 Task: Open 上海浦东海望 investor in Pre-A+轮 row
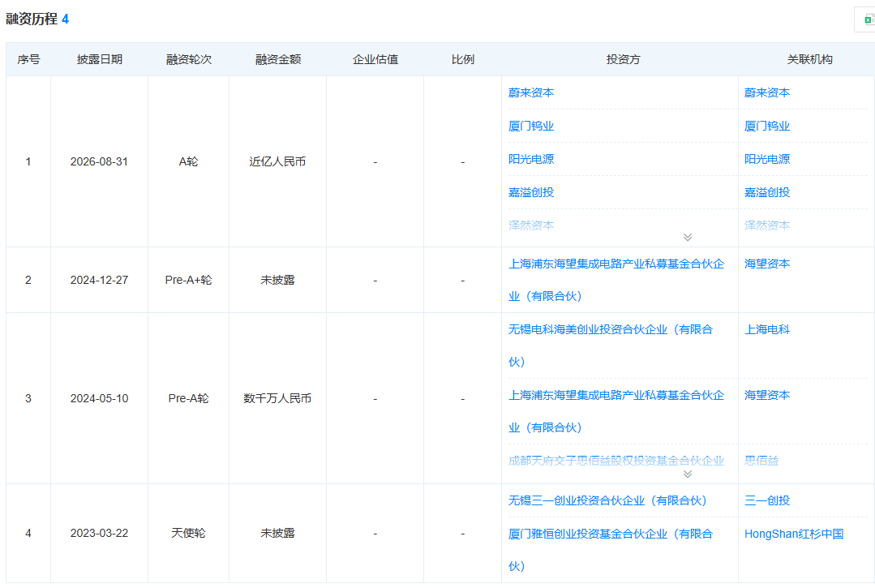click(616, 280)
